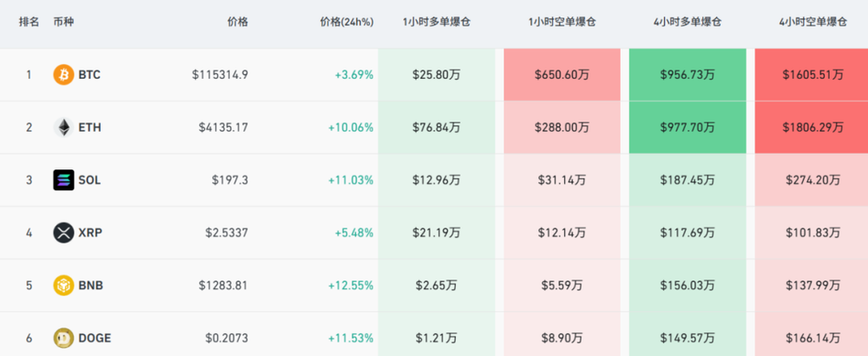The width and height of the screenshot is (868, 356).
Task: Click BTC 4-hour short liquidation cell $1605.51万
Action: pos(812,75)
